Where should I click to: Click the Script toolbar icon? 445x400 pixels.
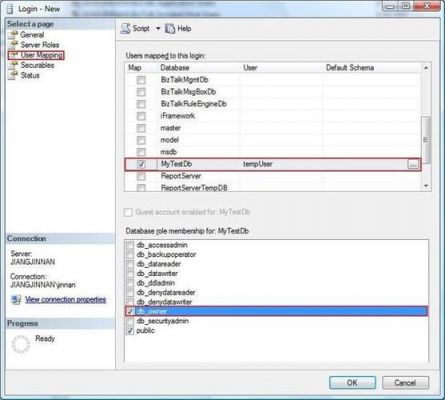point(125,29)
